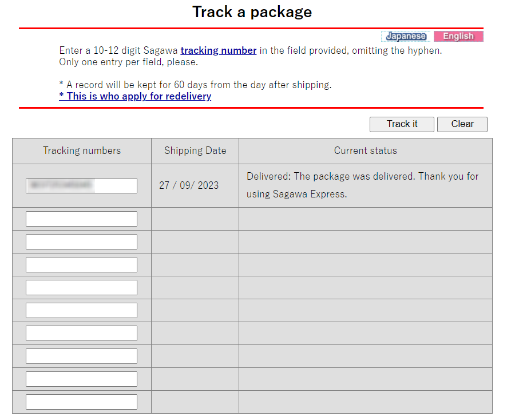
Task: Focus the fifth tracking number field
Action: (81, 288)
